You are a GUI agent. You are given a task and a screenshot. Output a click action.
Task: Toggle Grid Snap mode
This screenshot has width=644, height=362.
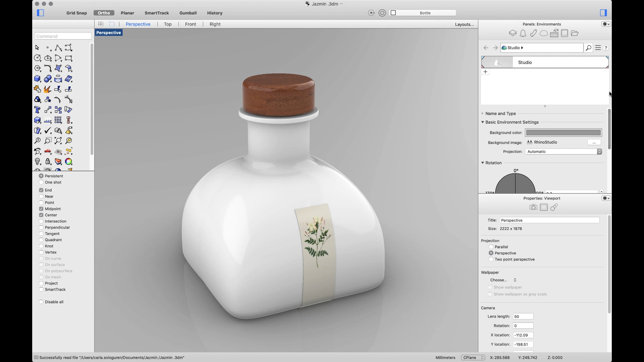click(x=77, y=13)
